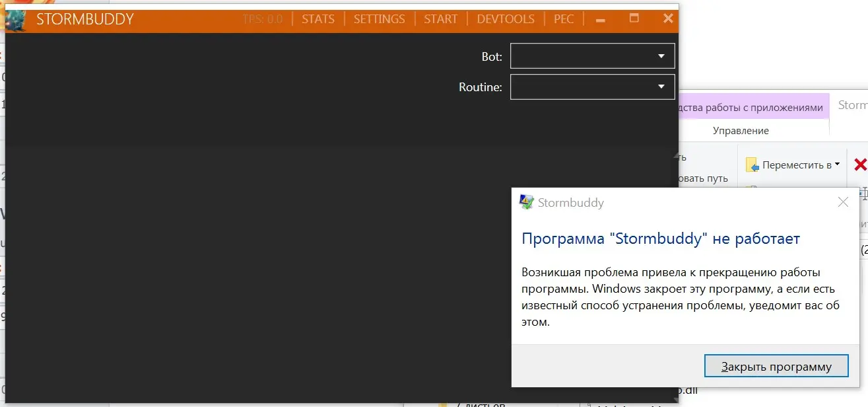The height and width of the screenshot is (407, 868).
Task: Select the PEC item in the header
Action: pos(564,19)
